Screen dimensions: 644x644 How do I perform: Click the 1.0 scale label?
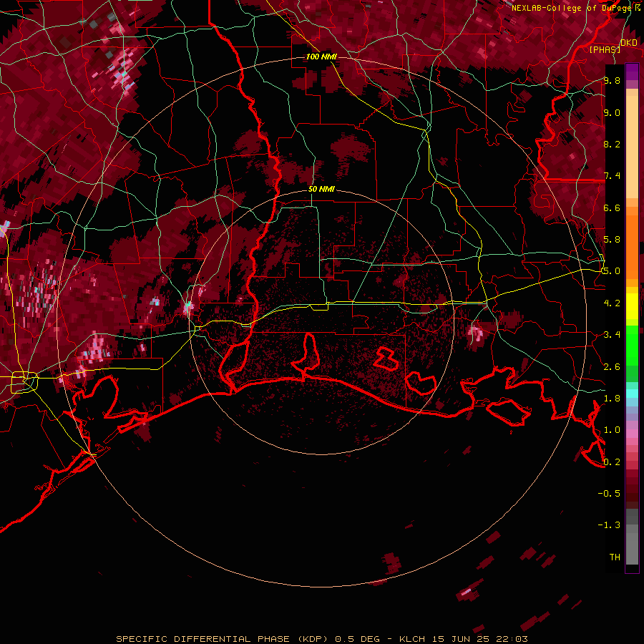(612, 430)
